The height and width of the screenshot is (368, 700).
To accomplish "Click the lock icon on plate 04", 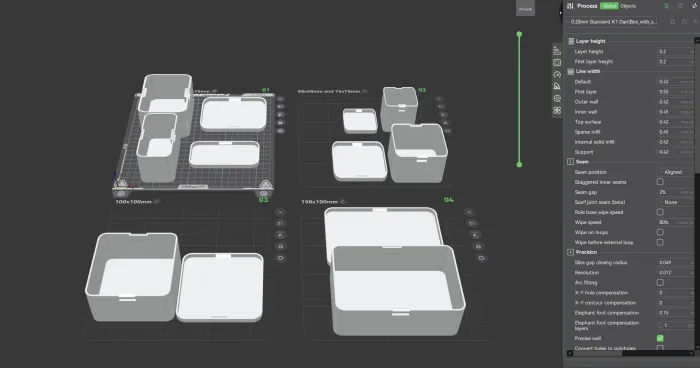I will click(x=478, y=247).
